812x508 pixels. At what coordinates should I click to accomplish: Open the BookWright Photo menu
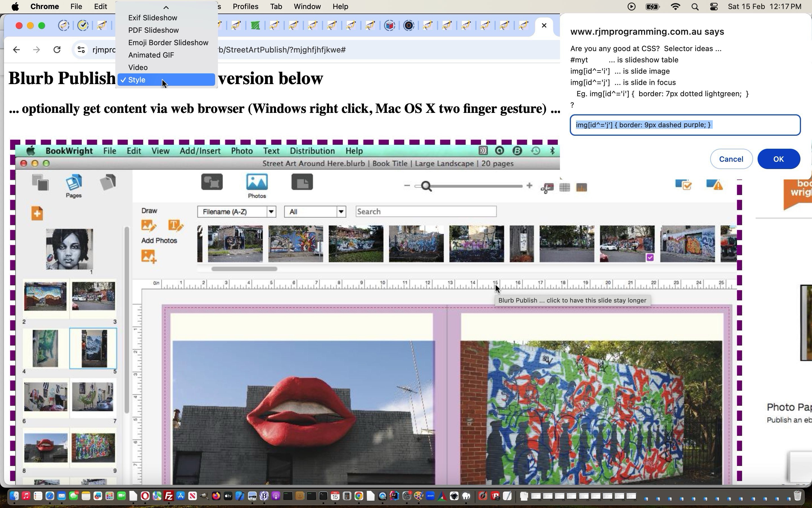point(242,151)
